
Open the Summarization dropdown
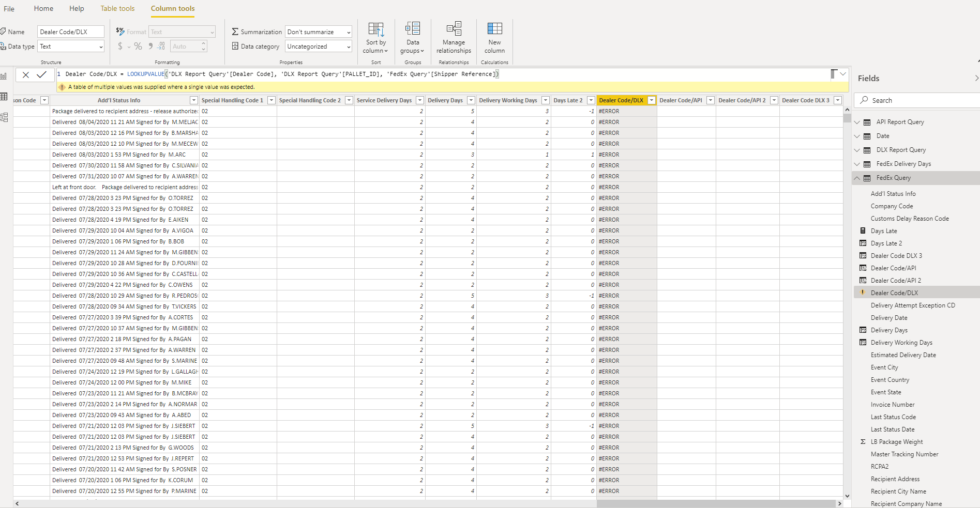click(318, 32)
